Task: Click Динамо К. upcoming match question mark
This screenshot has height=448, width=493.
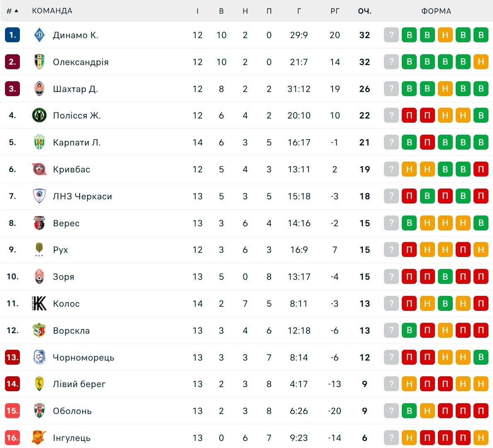Action: 391,35
